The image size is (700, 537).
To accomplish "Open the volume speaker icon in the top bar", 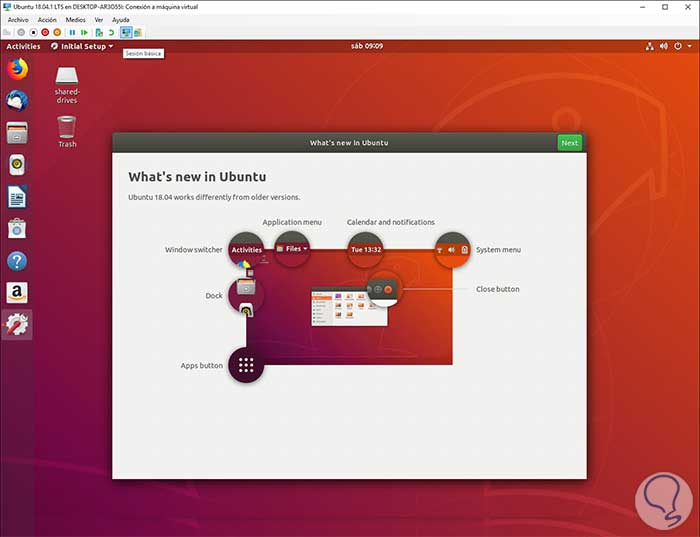I will pos(664,46).
